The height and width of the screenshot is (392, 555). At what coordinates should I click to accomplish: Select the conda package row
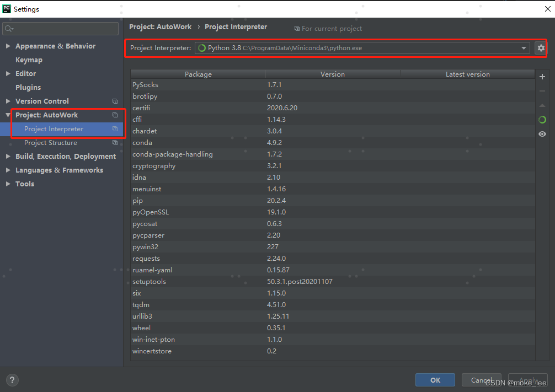[333, 143]
